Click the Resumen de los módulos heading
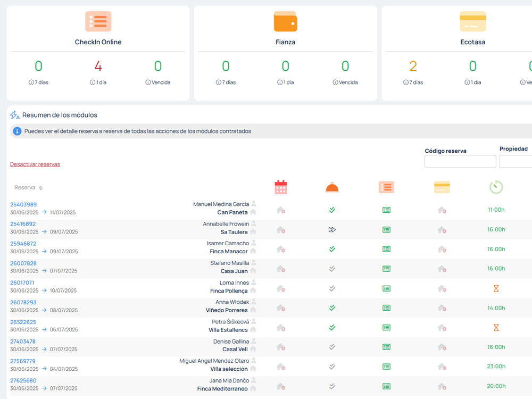Viewport: 532px width, 399px height. (60, 115)
